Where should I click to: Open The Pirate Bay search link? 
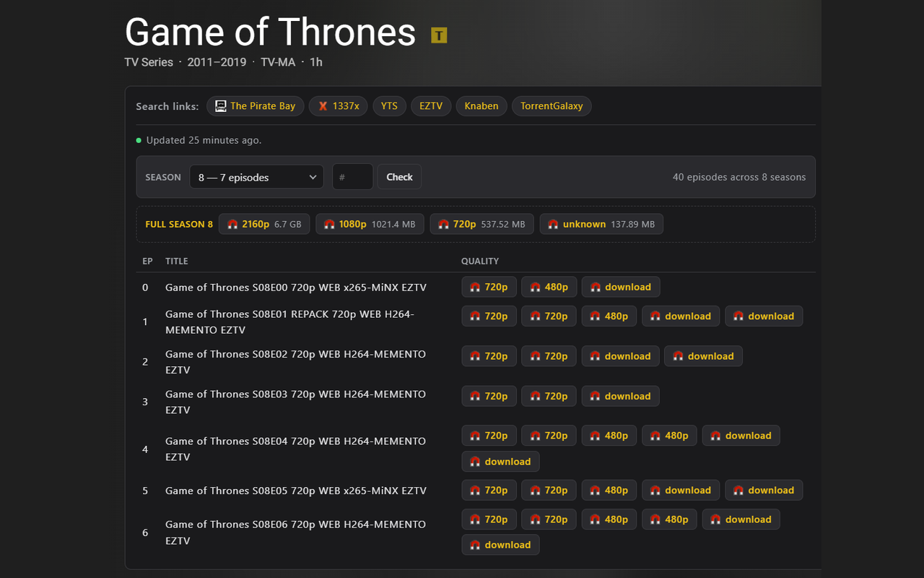click(256, 106)
